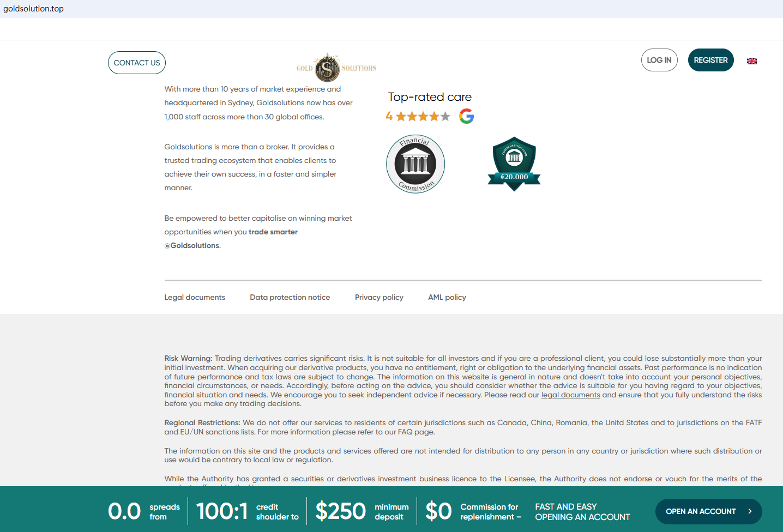Open the UK flag language selector
This screenshot has width=783, height=532.
click(752, 61)
